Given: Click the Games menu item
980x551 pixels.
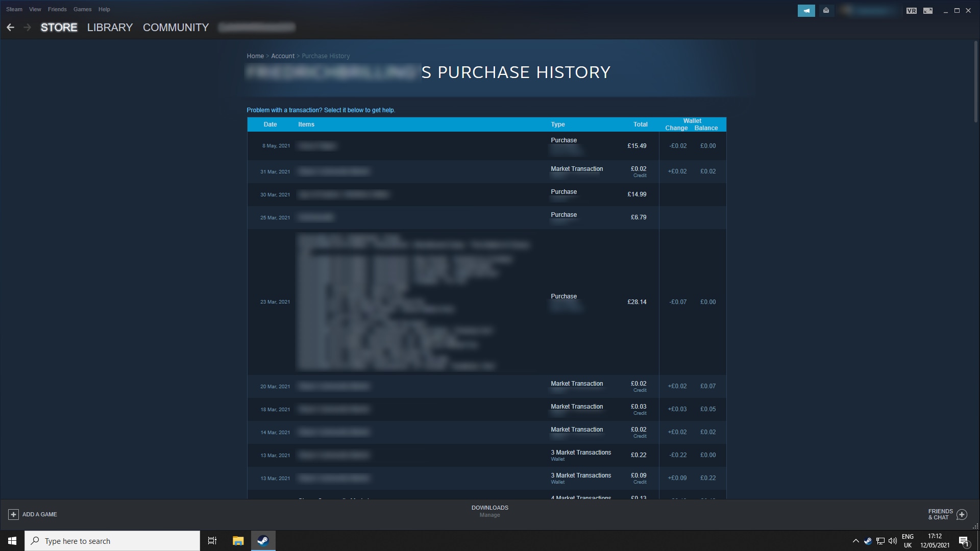Looking at the screenshot, I should pos(82,9).
